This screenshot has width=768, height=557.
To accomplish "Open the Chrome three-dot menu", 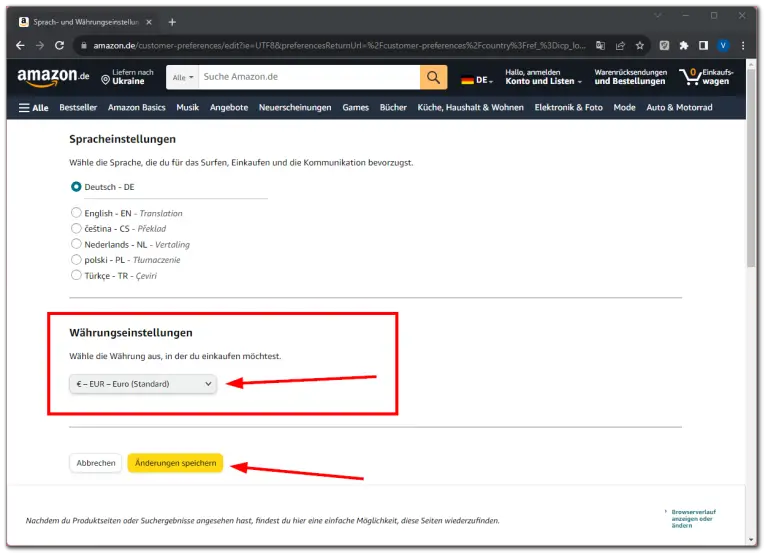I will (x=743, y=46).
